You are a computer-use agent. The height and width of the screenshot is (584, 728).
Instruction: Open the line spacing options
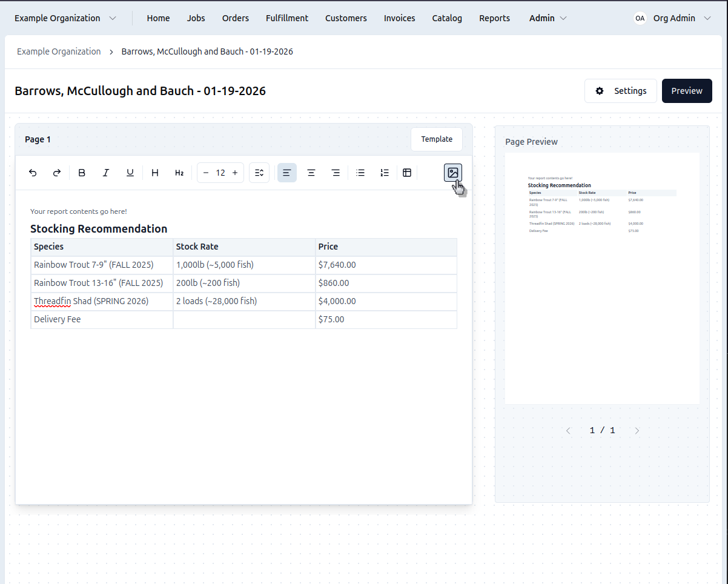pyautogui.click(x=259, y=173)
